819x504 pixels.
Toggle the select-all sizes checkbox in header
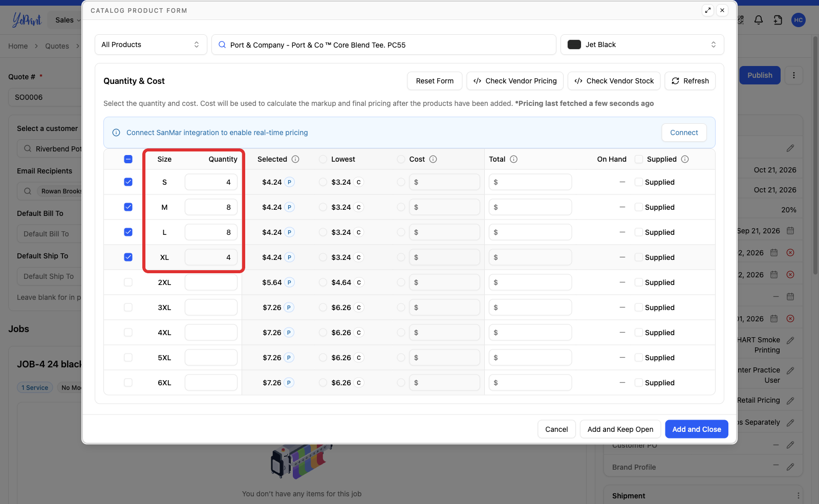point(128,159)
